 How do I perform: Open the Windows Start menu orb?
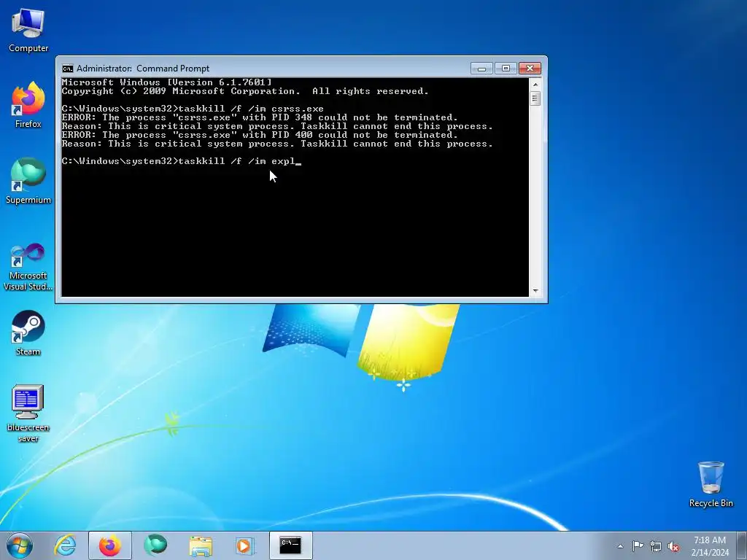point(20,545)
